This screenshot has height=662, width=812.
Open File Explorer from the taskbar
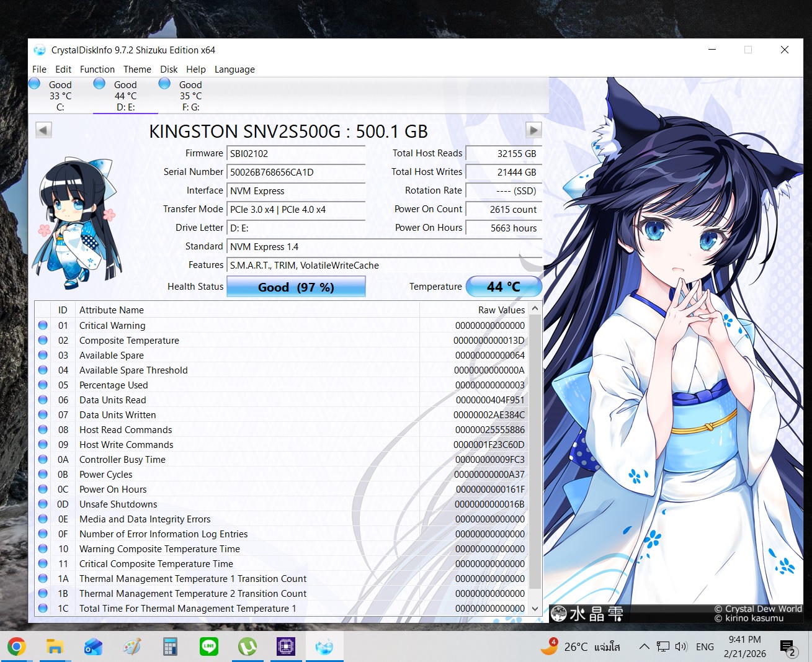pos(55,647)
